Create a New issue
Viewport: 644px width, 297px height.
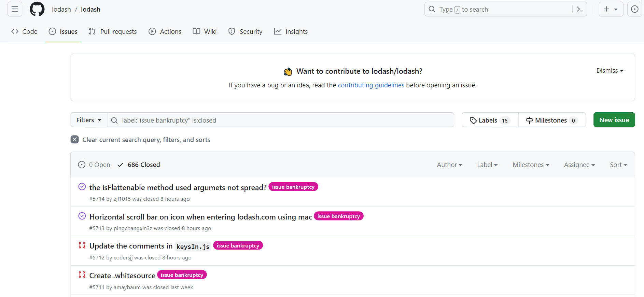(x=614, y=120)
